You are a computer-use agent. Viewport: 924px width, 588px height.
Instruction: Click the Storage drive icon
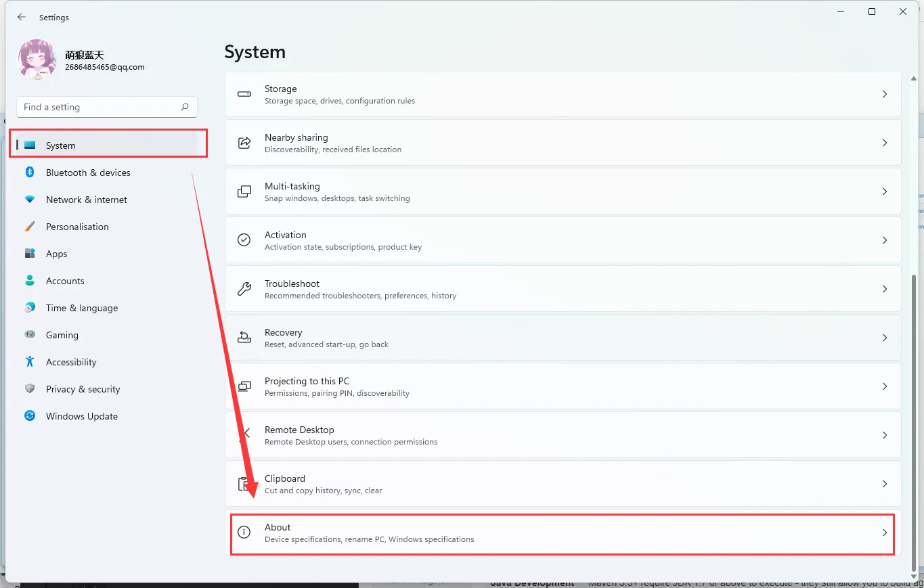(244, 94)
